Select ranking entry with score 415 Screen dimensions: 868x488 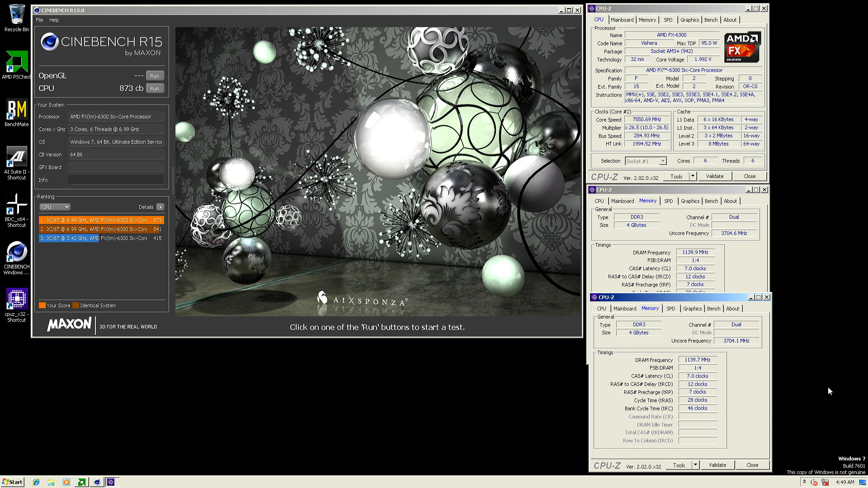(x=101, y=238)
